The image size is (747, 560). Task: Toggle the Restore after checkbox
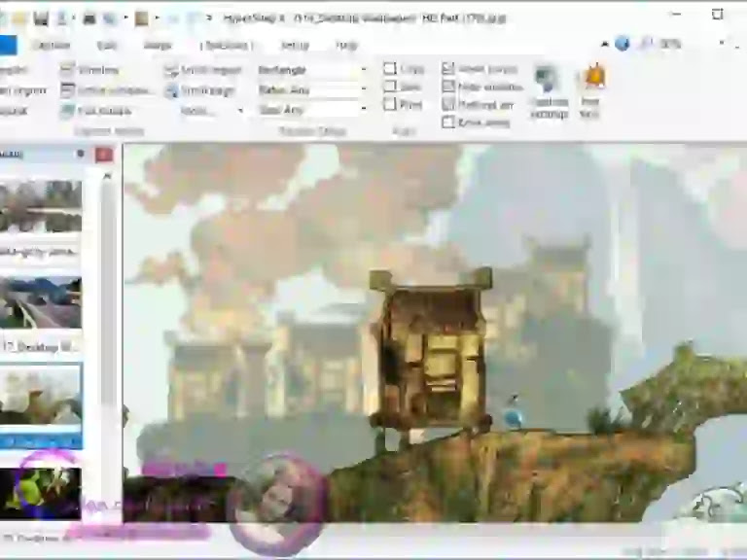[x=447, y=104]
